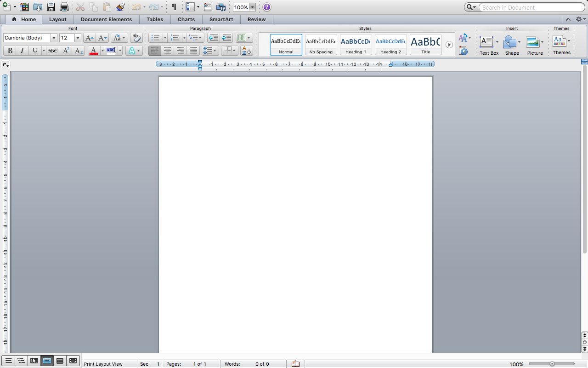Screen dimensions: 588x368
Task: Select Print Layout view button
Action: [x=47, y=361]
